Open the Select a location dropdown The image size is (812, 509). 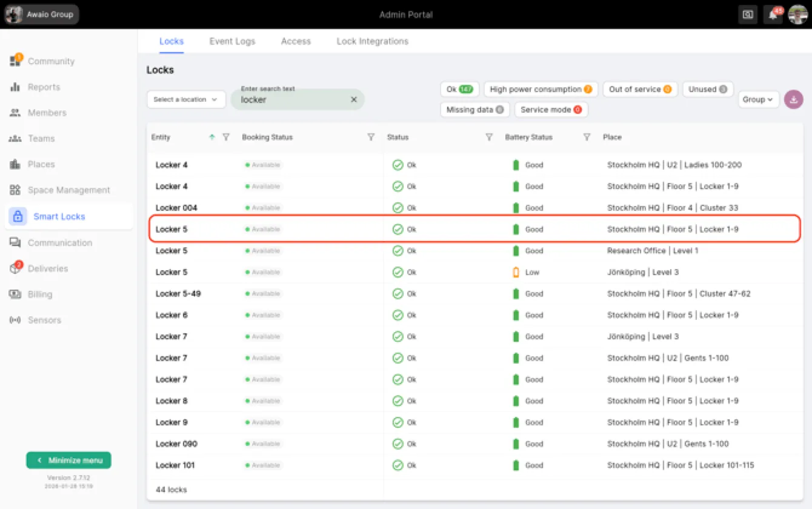coord(186,99)
